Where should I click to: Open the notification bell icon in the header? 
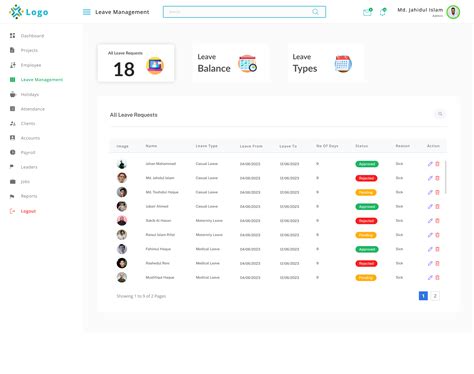tap(383, 12)
